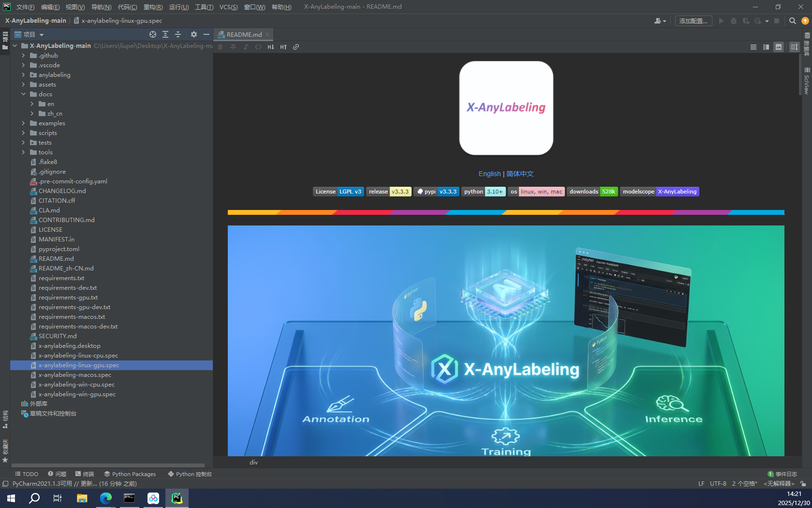
Task: Toggle the Project side tab
Action: (5, 41)
